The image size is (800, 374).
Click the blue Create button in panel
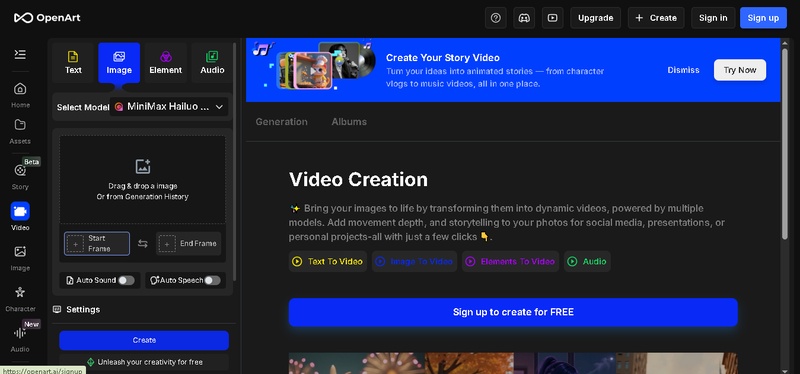coord(144,340)
